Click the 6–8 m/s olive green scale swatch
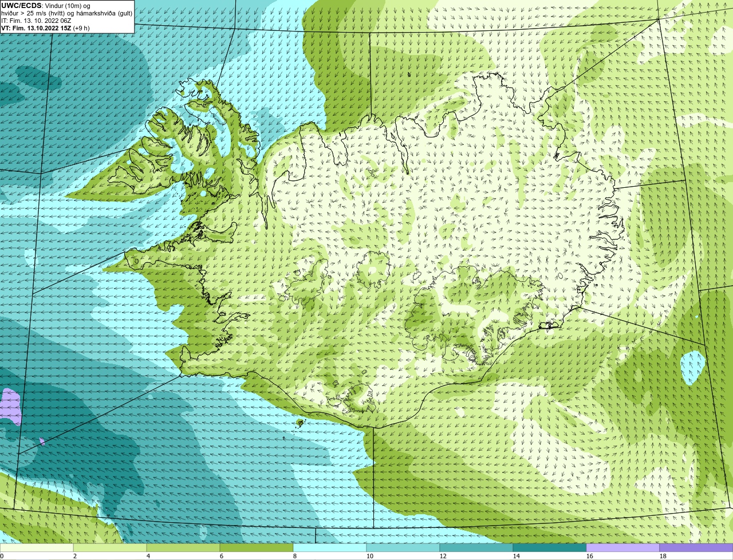This screenshot has height=560, width=733. point(257,547)
